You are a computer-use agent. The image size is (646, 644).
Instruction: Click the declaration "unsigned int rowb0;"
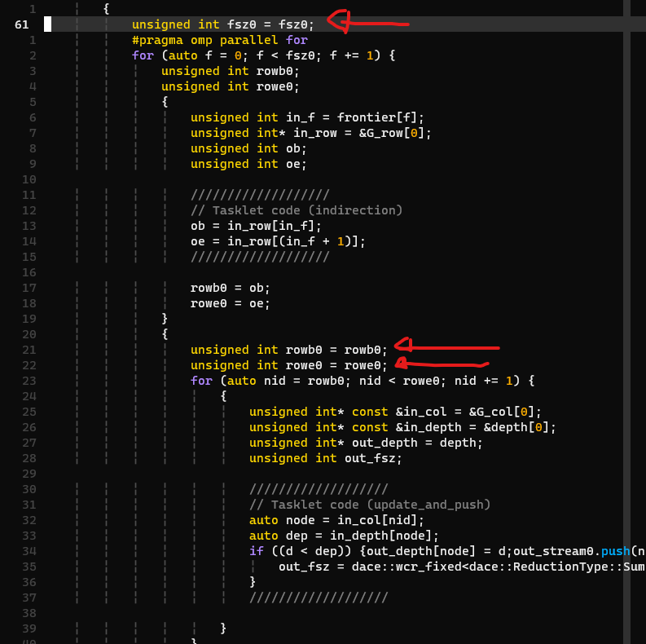pos(230,71)
